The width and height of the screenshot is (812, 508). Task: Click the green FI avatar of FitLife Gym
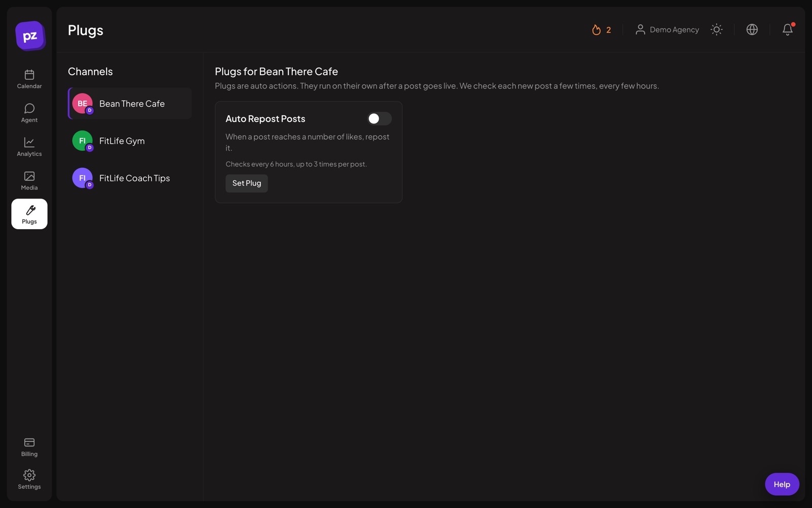click(82, 141)
